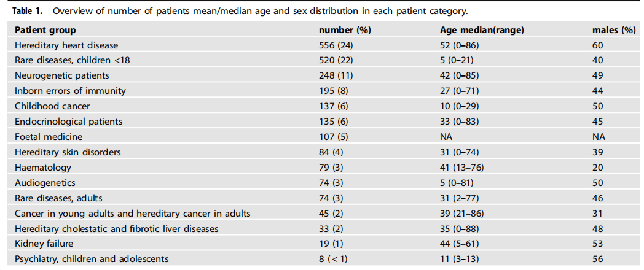Image resolution: width=644 pixels, height=270 pixels.
Task: Click the 'Foetal medicine' row label
Action: pyautogui.click(x=49, y=137)
